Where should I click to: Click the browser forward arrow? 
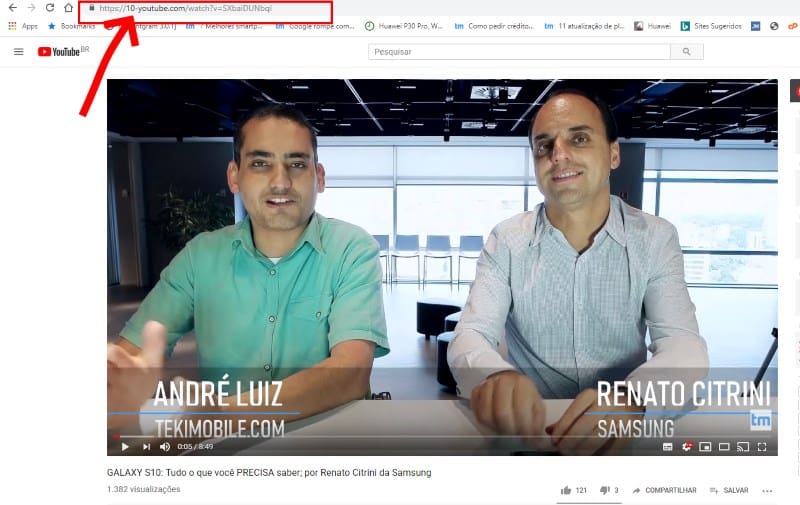pos(31,8)
